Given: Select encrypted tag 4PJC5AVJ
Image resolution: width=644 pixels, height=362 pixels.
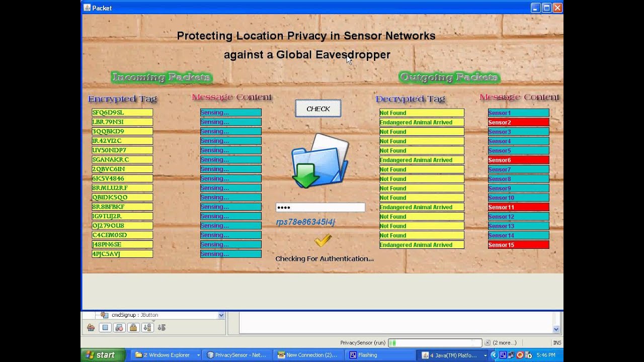Looking at the screenshot, I should pyautogui.click(x=122, y=254).
